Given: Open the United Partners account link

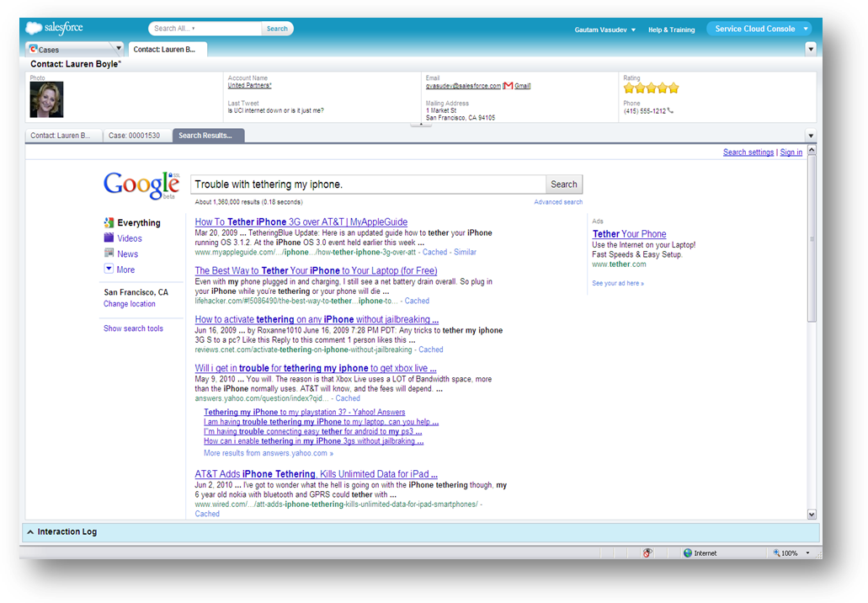Looking at the screenshot, I should 249,86.
